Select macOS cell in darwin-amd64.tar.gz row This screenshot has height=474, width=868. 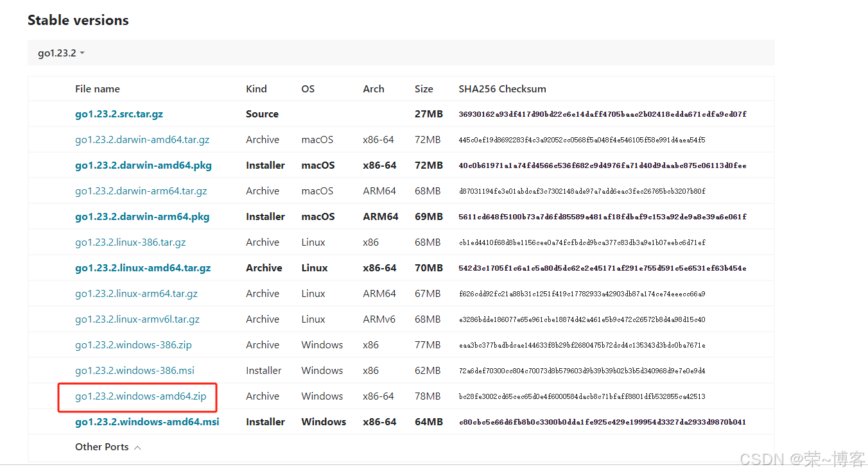click(317, 140)
